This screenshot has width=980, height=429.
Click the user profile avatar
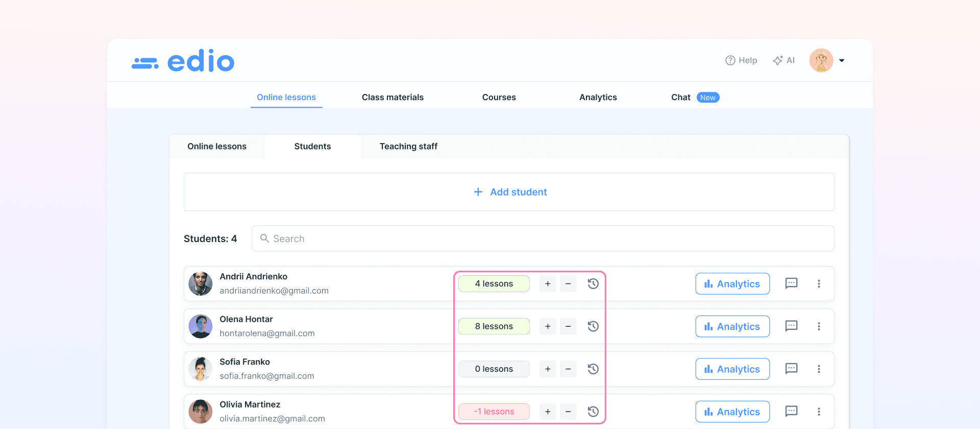coord(821,60)
